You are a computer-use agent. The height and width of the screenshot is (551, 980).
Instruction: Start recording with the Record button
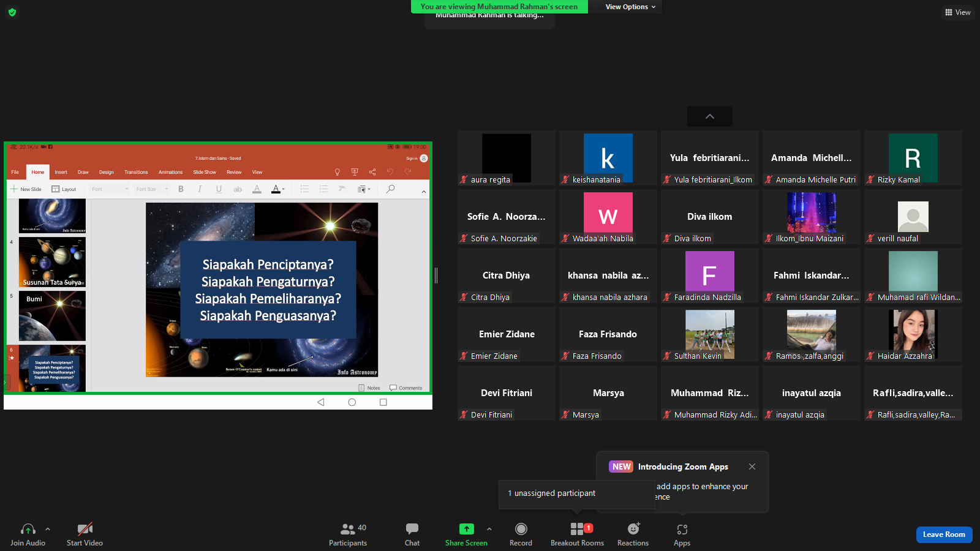tap(521, 534)
